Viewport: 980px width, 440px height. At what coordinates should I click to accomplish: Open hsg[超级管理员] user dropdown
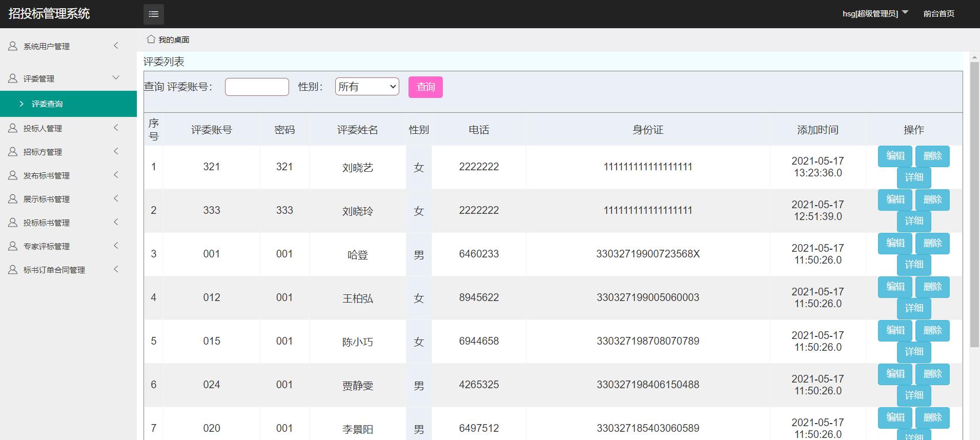pos(875,14)
